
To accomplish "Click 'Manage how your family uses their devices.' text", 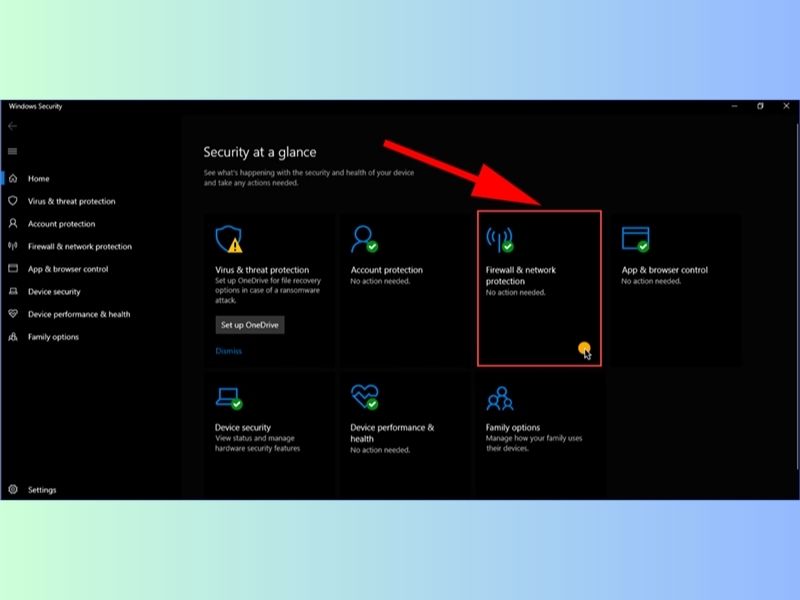I will point(534,443).
